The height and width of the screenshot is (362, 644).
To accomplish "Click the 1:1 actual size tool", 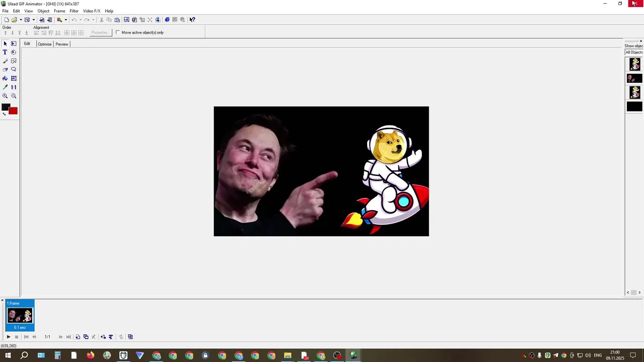I will click(14, 87).
